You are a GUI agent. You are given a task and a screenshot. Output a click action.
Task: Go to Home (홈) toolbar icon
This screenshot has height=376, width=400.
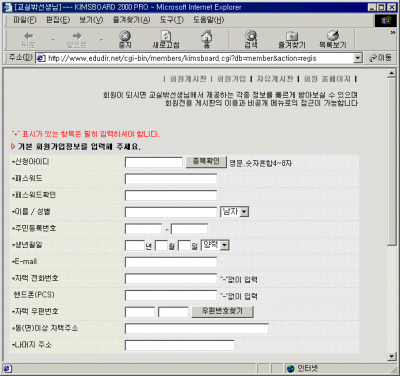(207, 39)
